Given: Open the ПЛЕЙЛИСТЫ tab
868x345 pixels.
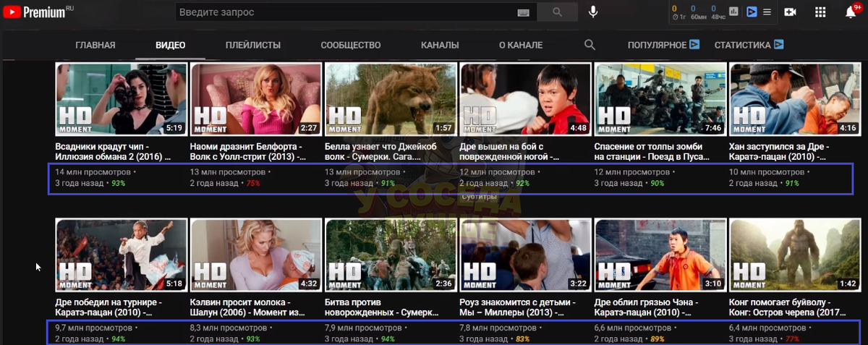Looking at the screenshot, I should tap(253, 45).
